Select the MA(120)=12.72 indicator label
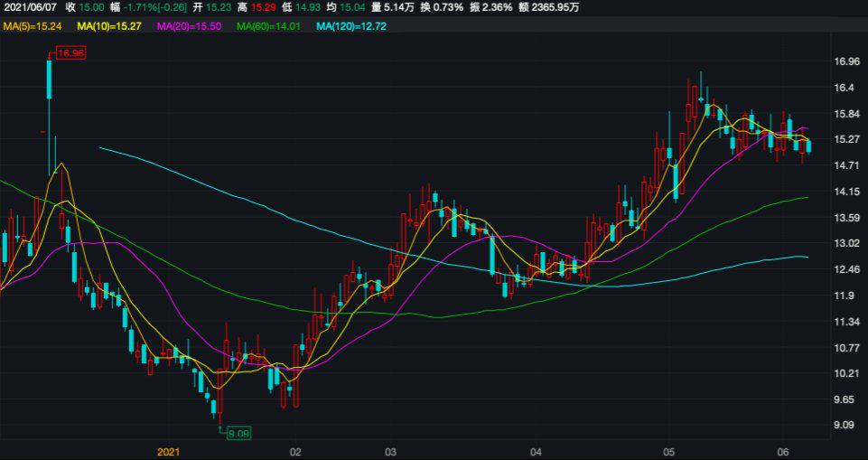 coord(351,25)
